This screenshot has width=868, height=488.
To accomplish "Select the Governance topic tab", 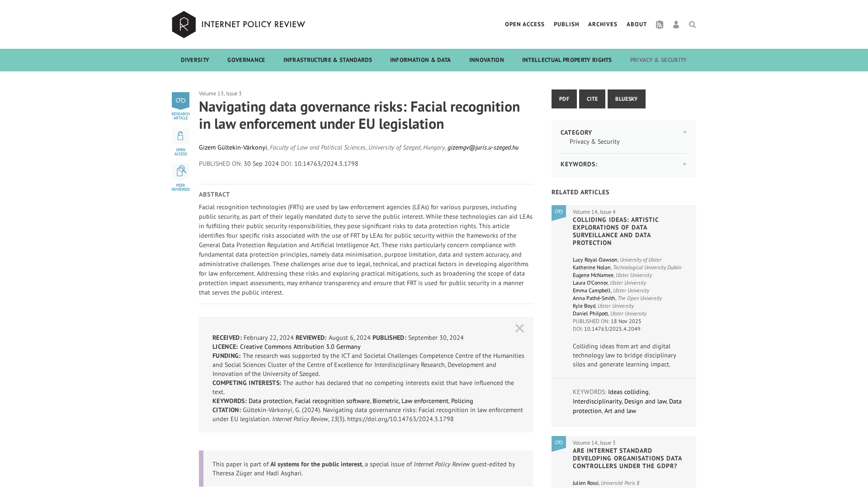I will coord(246,60).
